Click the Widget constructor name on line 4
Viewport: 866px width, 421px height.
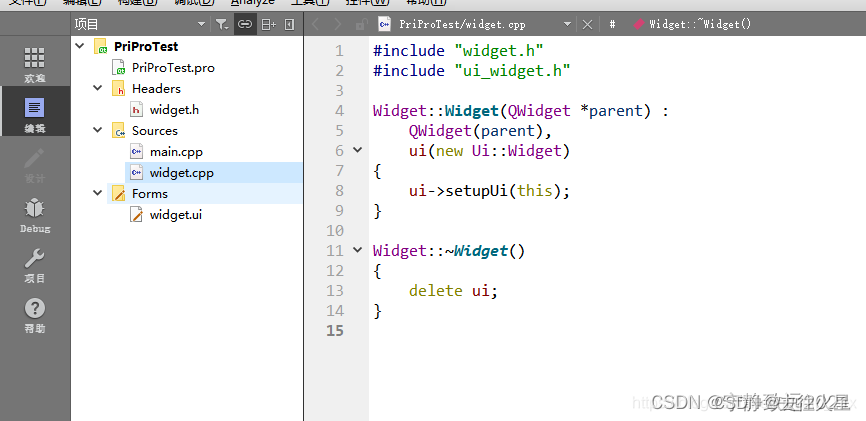pos(472,110)
